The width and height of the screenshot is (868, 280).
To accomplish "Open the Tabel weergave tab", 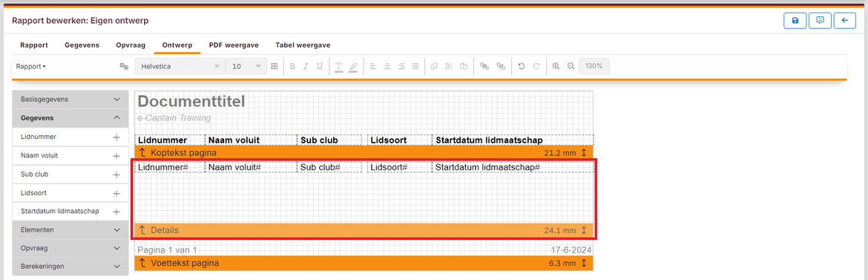I will (x=303, y=45).
